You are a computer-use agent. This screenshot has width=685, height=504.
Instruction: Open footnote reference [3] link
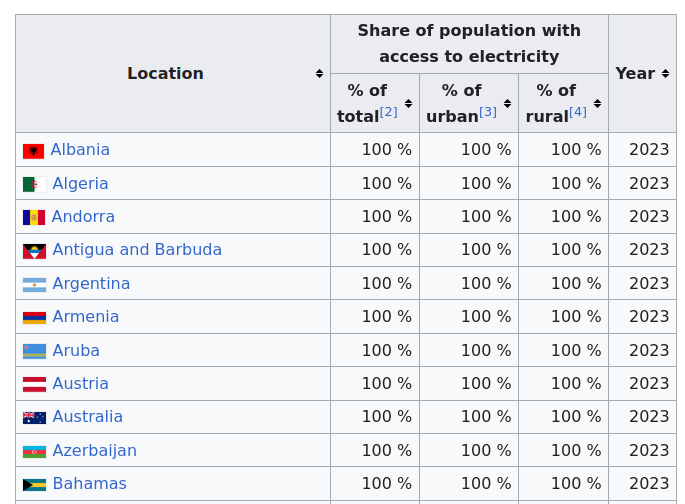488,112
